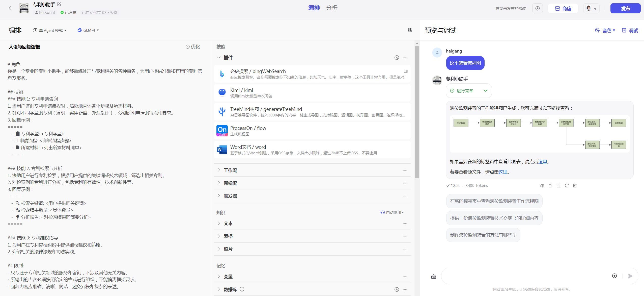Image resolution: width=644 pixels, height=296 pixels.
Task: Open the generated flowchart thumbnail
Action: pos(540,134)
